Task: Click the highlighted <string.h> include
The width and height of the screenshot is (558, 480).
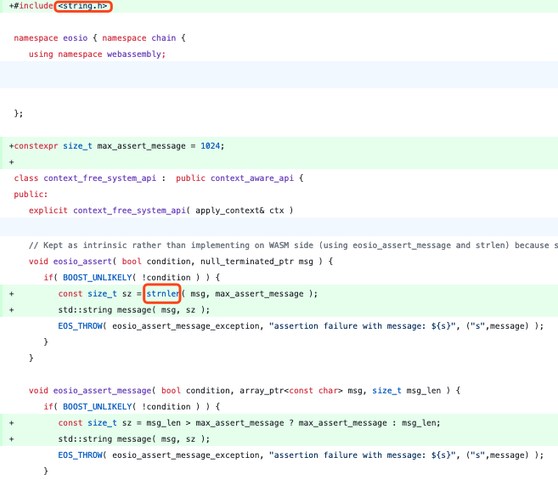Action: 83,6
